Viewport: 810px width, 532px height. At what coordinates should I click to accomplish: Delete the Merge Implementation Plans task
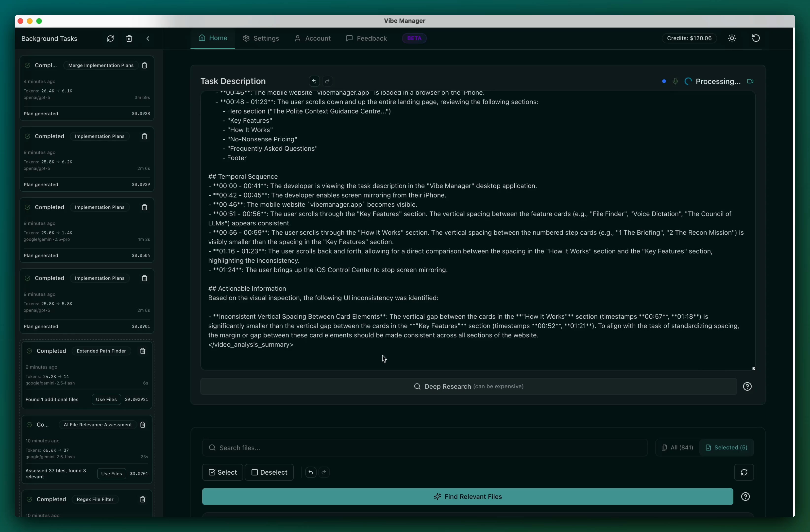144,65
